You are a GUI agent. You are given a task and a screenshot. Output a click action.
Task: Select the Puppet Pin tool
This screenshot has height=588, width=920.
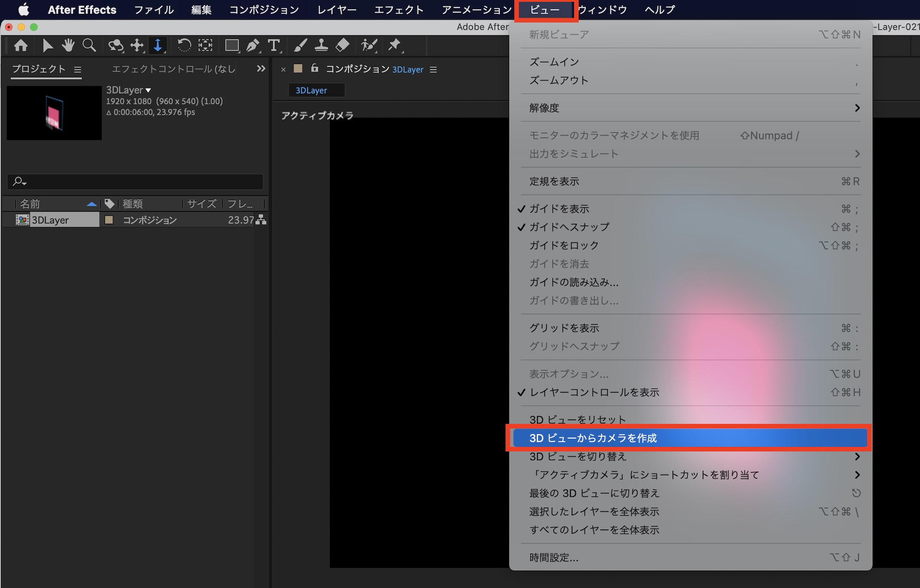click(x=394, y=45)
